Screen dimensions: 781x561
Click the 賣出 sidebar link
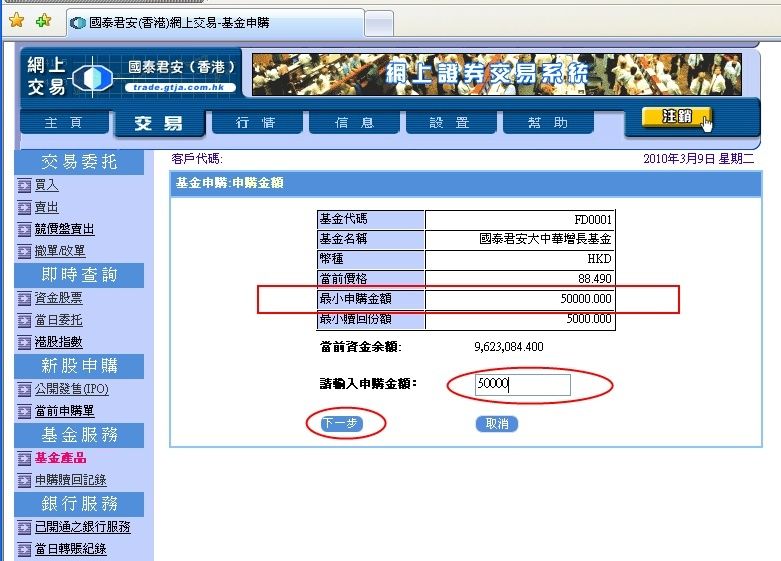46,207
